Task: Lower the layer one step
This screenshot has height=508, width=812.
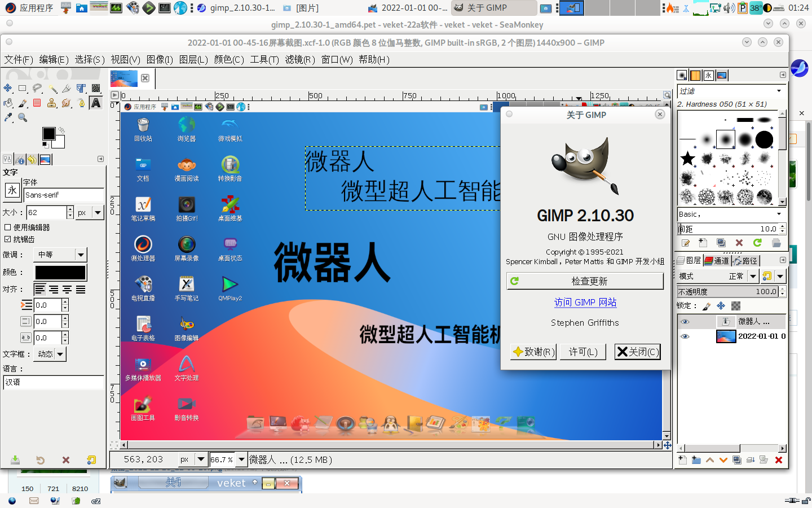Action: [723, 460]
